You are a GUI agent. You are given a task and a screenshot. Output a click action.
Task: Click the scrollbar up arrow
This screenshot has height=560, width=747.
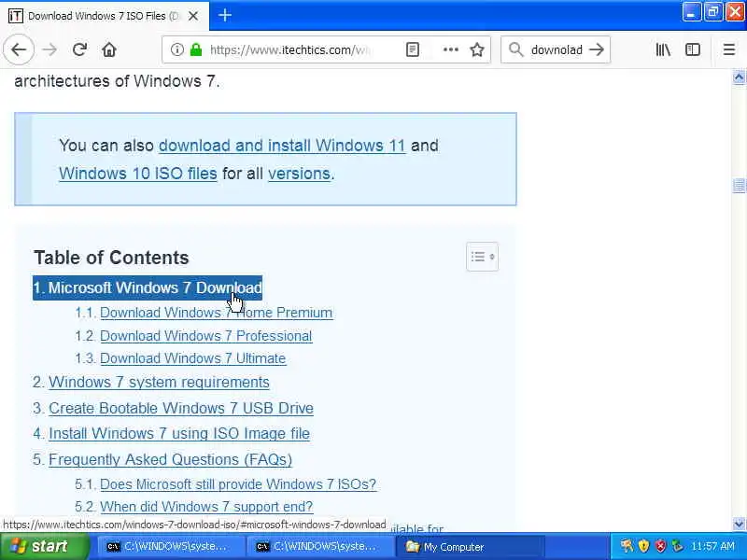coord(739,77)
